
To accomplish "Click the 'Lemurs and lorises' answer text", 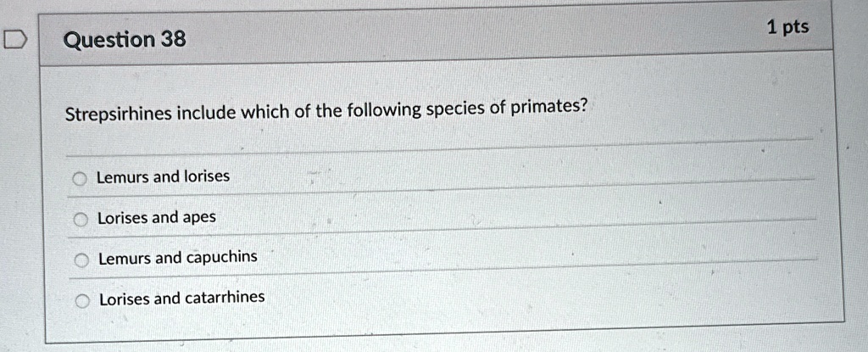I will pos(163,176).
